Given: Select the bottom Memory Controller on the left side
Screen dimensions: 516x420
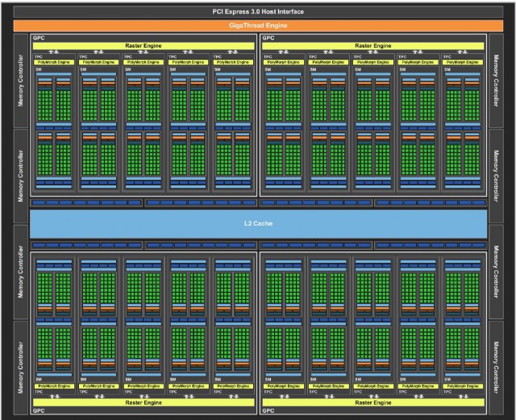Looking at the screenshot, I should tap(21, 368).
